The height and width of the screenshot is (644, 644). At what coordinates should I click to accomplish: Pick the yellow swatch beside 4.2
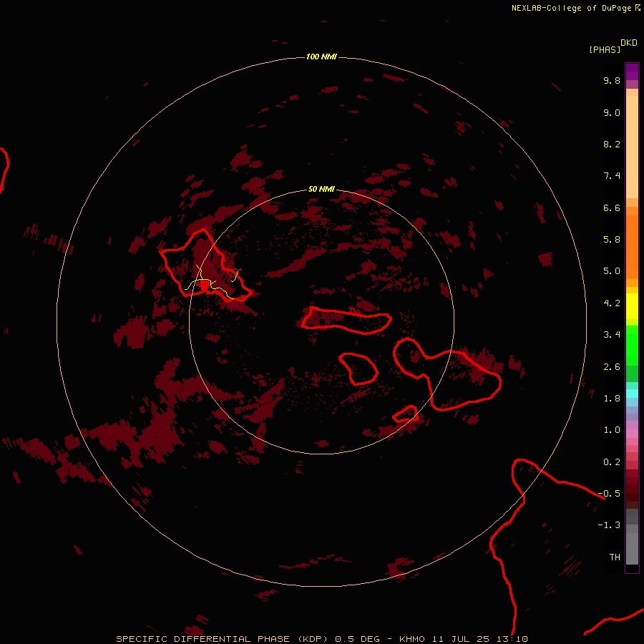click(x=632, y=306)
